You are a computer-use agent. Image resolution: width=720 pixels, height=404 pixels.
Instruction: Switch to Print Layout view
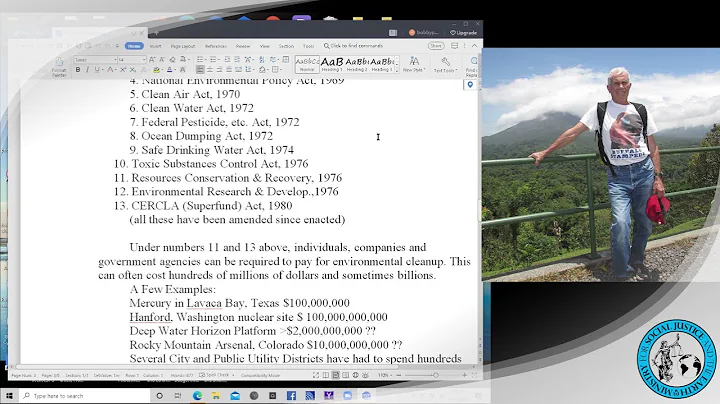(336, 375)
